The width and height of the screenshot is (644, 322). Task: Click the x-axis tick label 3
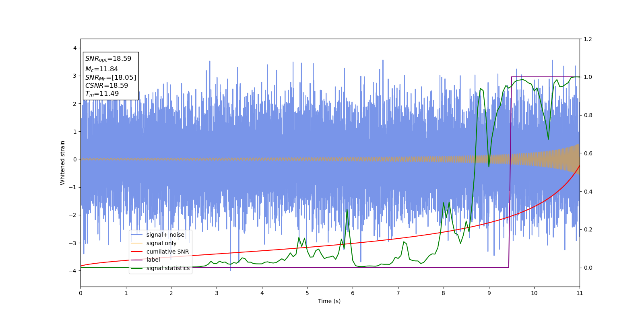(217, 293)
